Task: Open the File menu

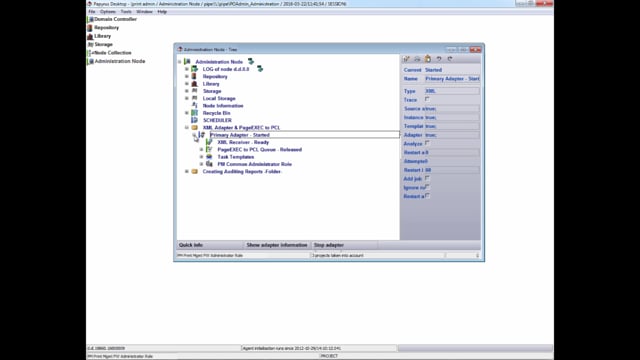Action: click(x=92, y=12)
